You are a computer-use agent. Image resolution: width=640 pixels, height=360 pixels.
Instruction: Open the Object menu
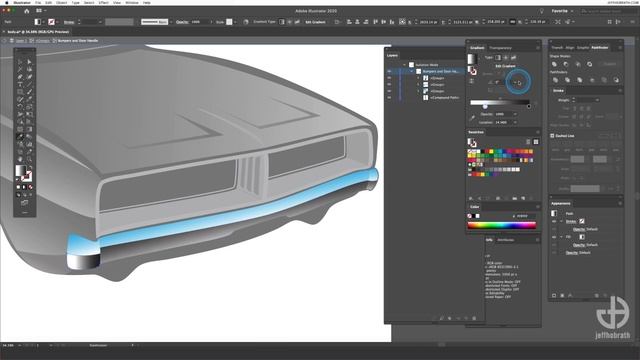click(x=61, y=2)
